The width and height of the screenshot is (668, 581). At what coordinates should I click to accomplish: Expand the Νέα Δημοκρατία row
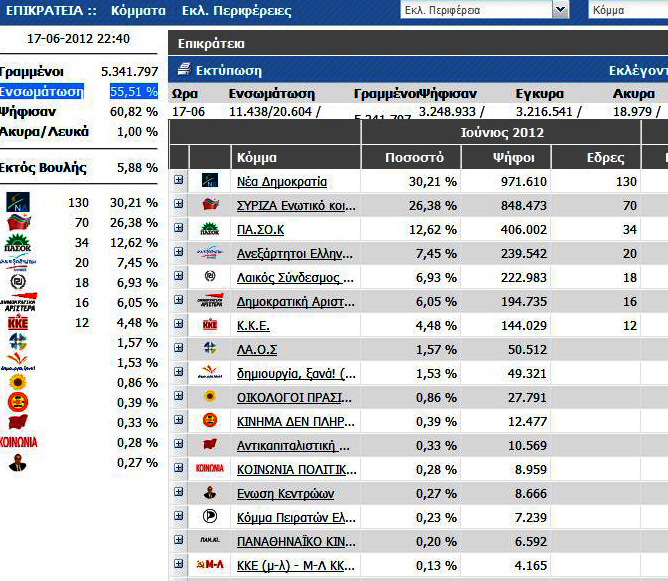179,181
